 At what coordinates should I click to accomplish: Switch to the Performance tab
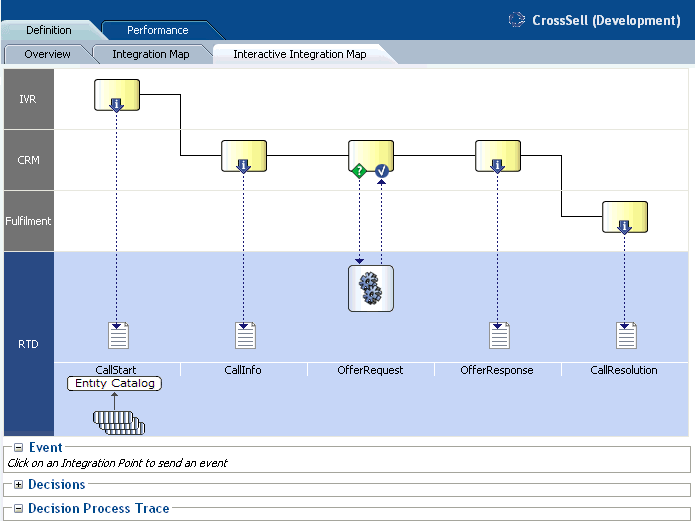point(158,30)
